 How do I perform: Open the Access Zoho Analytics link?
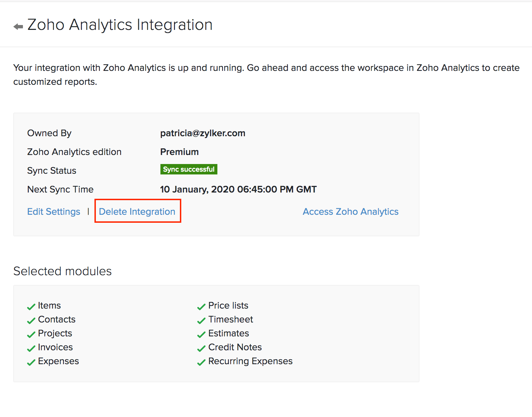350,212
